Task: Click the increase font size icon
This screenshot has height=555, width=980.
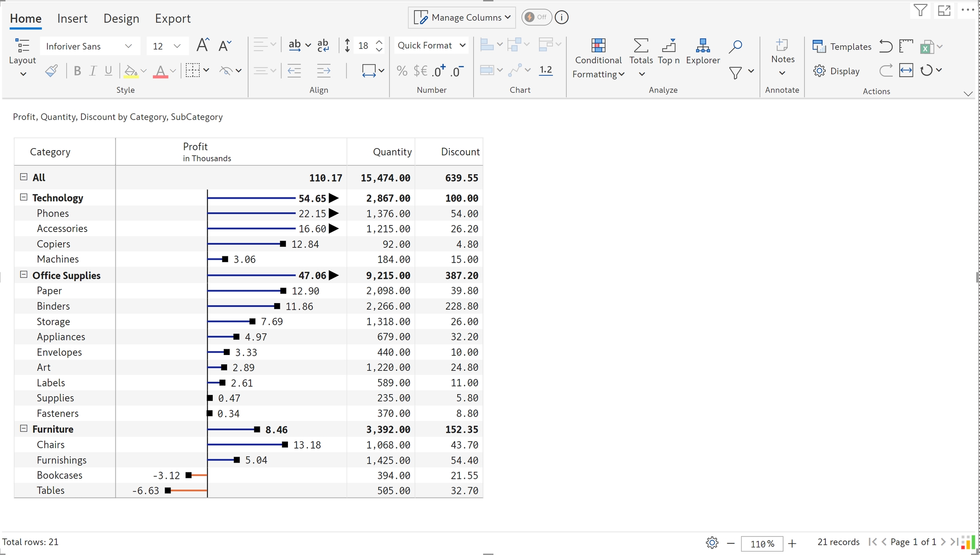Action: (202, 45)
